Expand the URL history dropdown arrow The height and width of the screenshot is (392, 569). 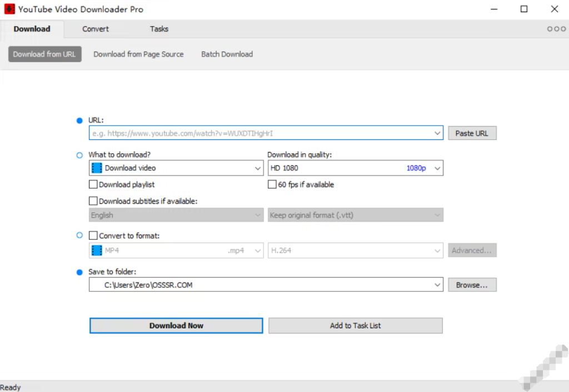[x=437, y=133]
